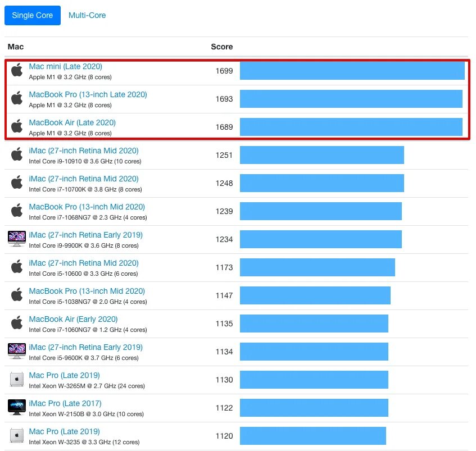The height and width of the screenshot is (451, 476).
Task: Click the MacBook Air (Early 2020) score bar
Action: click(x=314, y=324)
